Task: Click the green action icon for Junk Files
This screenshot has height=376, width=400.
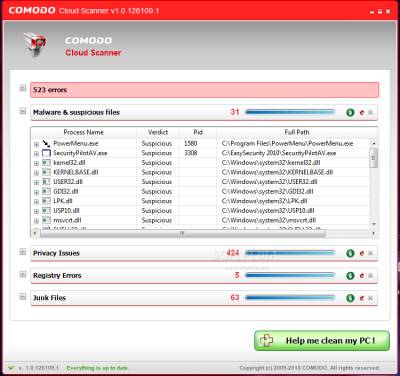Action: click(350, 298)
